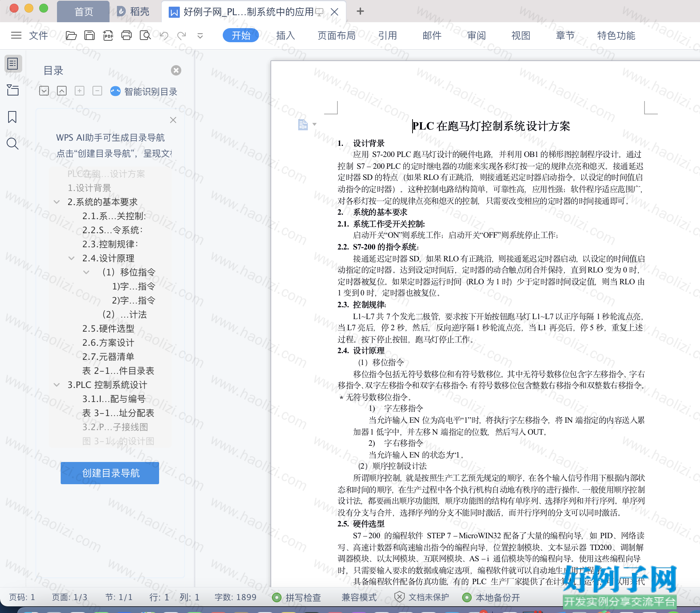Click the print icon
Screen dimensions: 700x613
[x=127, y=36]
